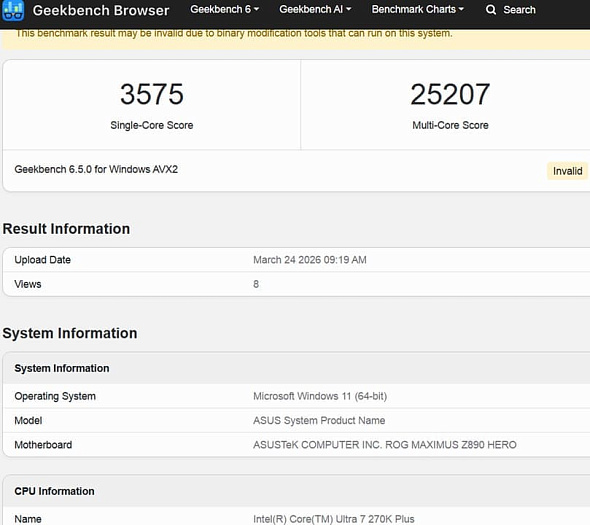Click the CPU Information table header
The width and height of the screenshot is (590, 525).
pos(55,491)
